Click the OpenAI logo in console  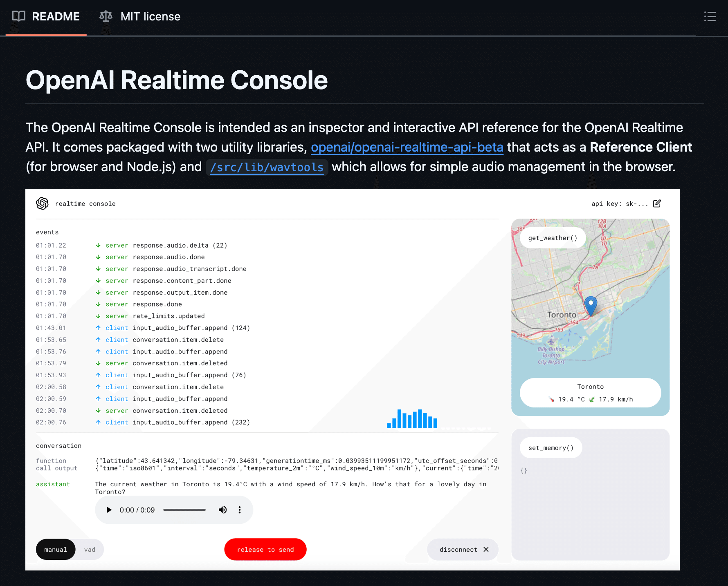pos(42,204)
